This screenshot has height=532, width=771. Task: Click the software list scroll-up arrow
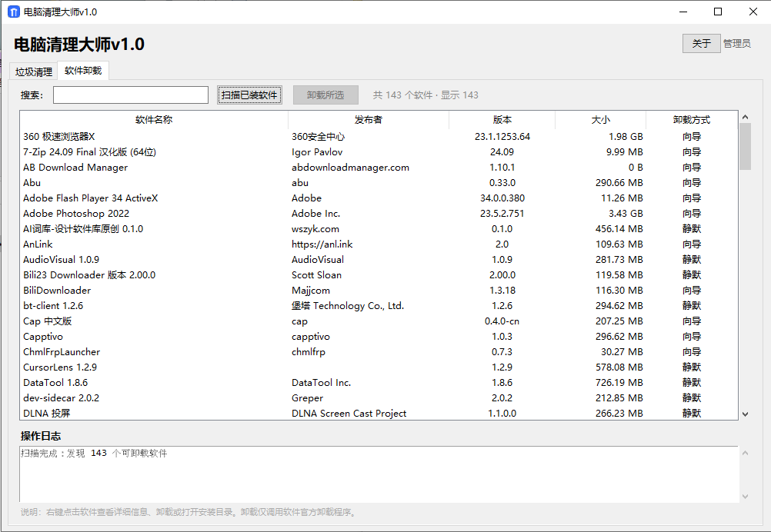coord(745,117)
